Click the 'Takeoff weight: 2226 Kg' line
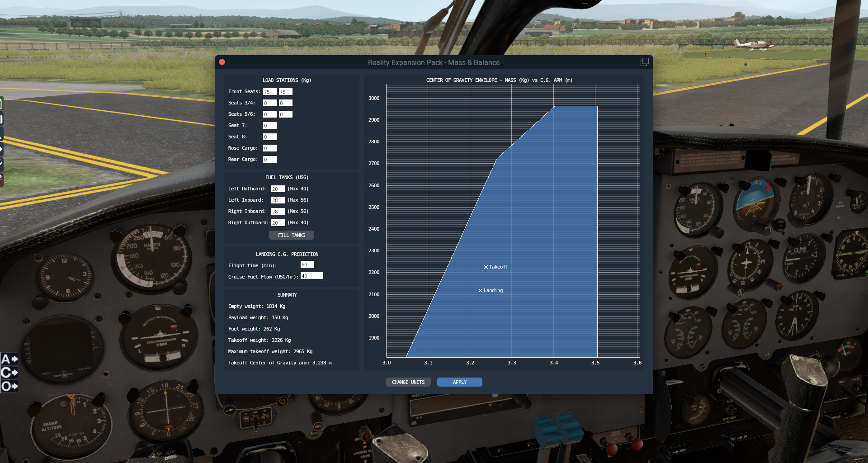Viewport: 868px width, 463px height. pyautogui.click(x=259, y=340)
